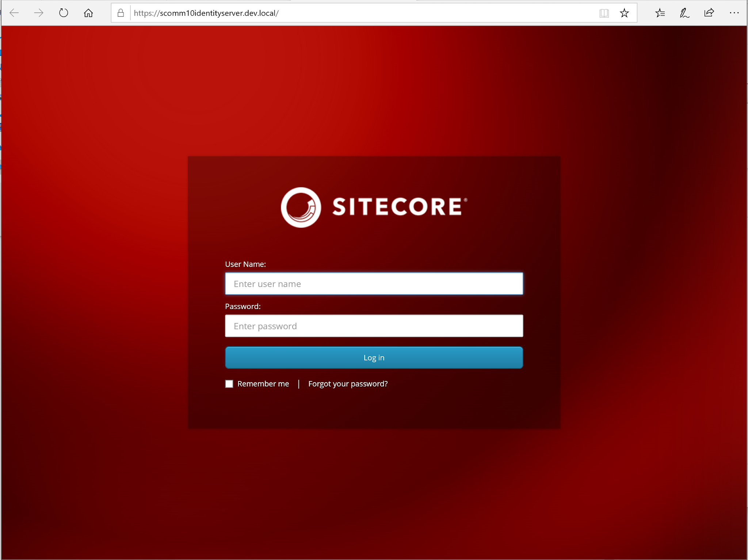Click the User Name label

click(x=245, y=264)
